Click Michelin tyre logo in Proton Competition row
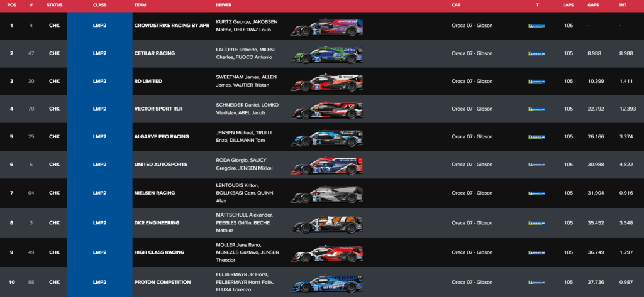This screenshot has width=644, height=297. 536,282
